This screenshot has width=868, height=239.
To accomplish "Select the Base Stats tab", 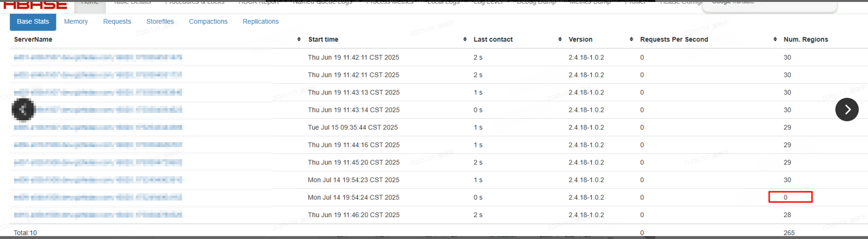I will [33, 21].
